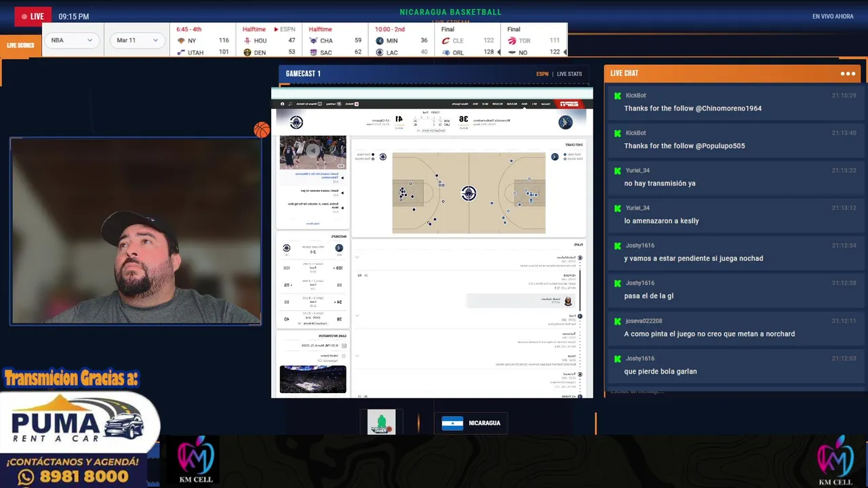This screenshot has height=488, width=868.
Task: Click Kick icon beside the joseva022208 message
Action: [617, 321]
